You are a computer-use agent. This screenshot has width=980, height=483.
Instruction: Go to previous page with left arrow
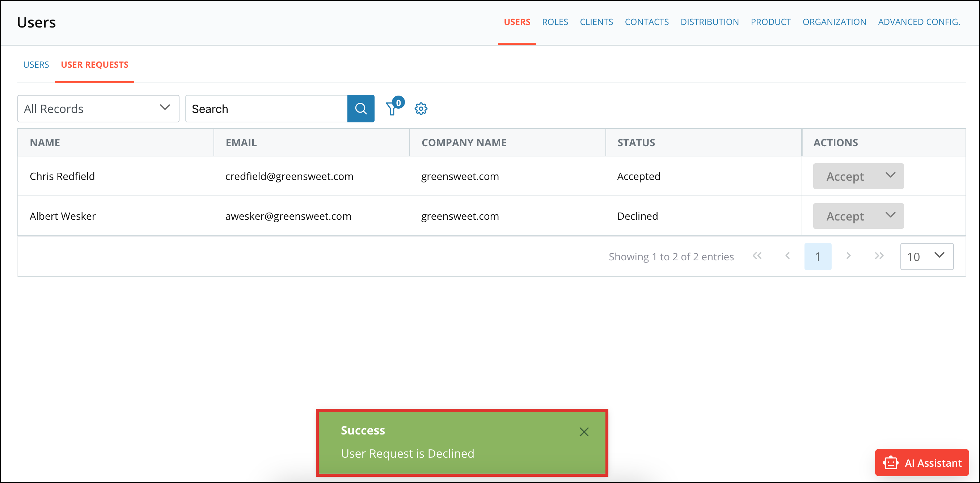pos(787,256)
